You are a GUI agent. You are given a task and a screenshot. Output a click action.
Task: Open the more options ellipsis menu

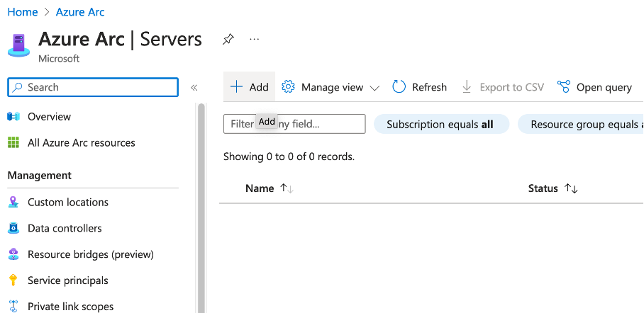(254, 40)
